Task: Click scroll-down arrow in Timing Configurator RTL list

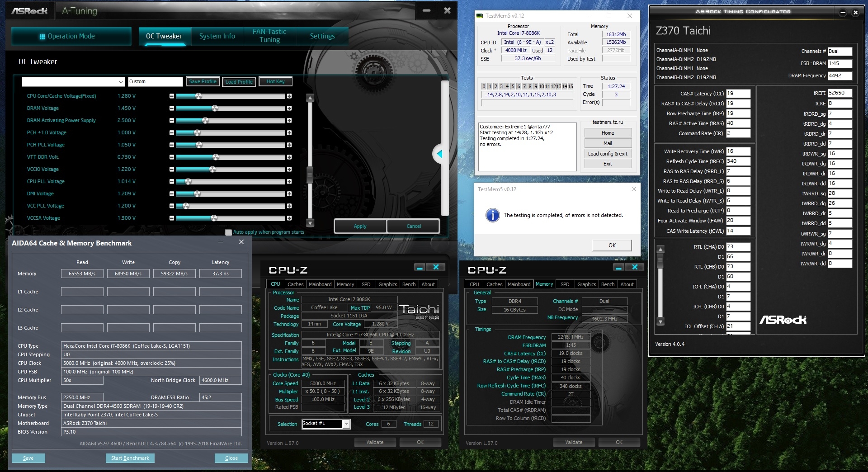Action: pyautogui.click(x=660, y=322)
